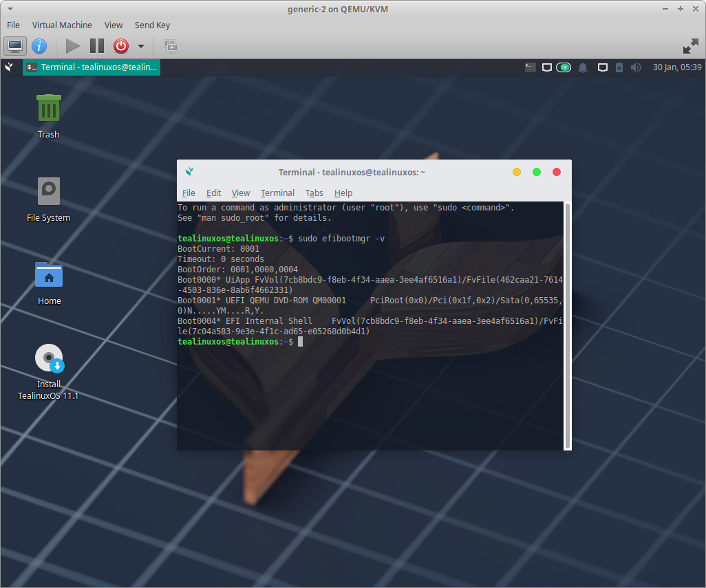This screenshot has height=588, width=706.
Task: Click the terminal vertical scrollbar
Action: (x=567, y=326)
